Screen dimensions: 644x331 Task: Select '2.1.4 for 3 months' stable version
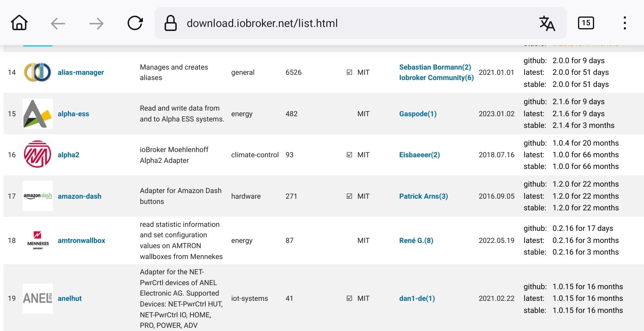coord(583,125)
